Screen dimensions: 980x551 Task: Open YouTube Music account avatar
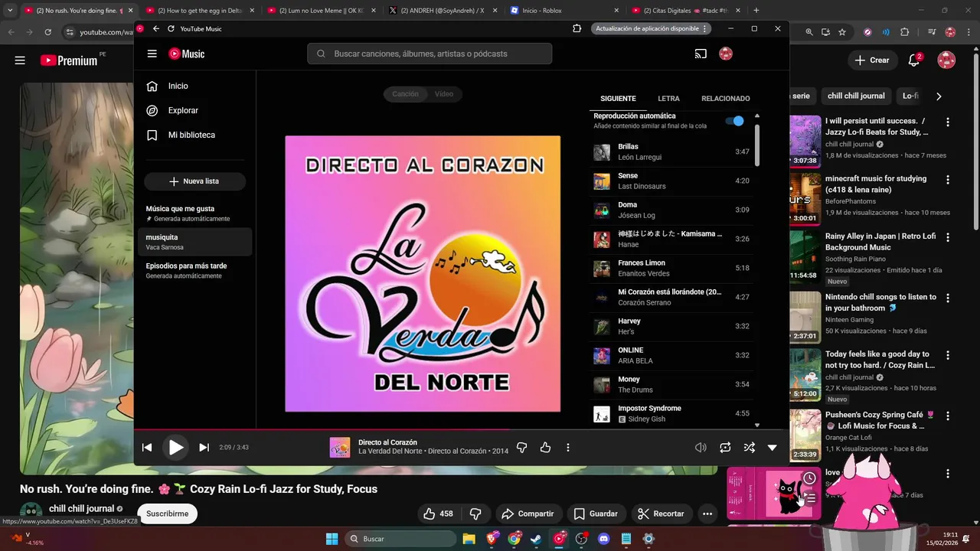click(726, 54)
